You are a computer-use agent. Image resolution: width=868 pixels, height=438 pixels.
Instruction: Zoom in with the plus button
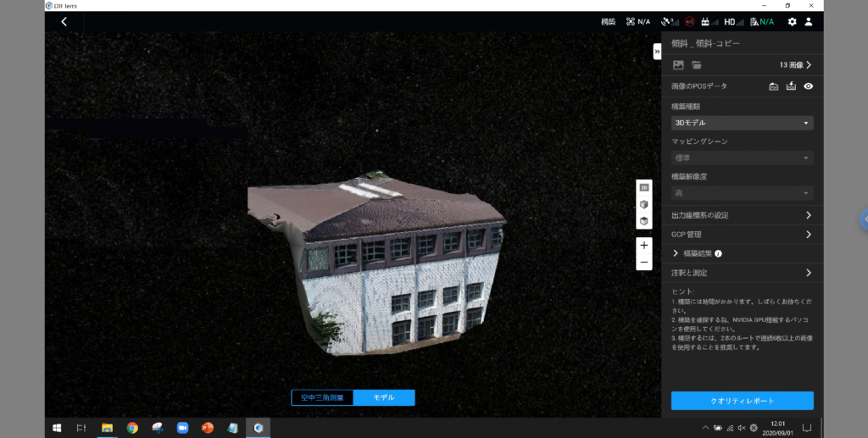(x=644, y=245)
